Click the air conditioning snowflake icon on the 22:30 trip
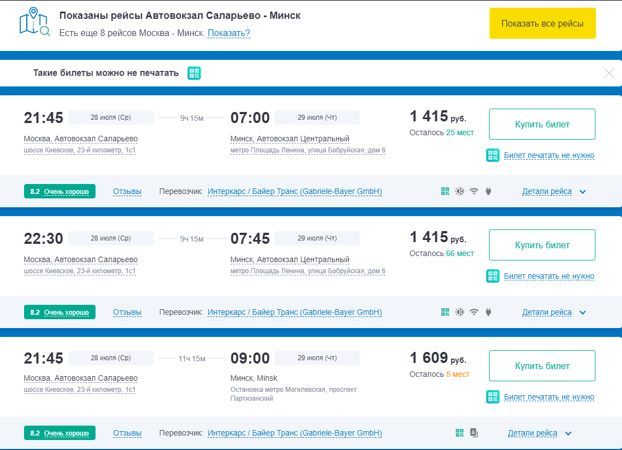 click(460, 312)
